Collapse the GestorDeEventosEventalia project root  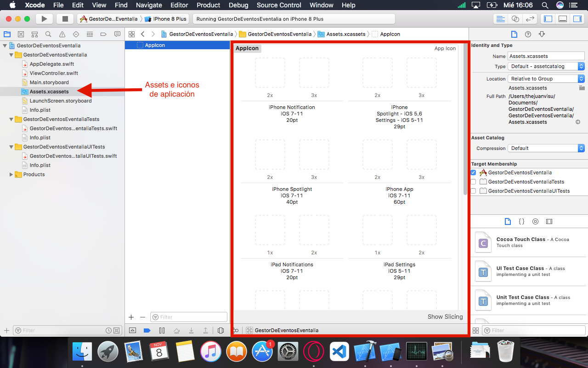[x=5, y=46]
